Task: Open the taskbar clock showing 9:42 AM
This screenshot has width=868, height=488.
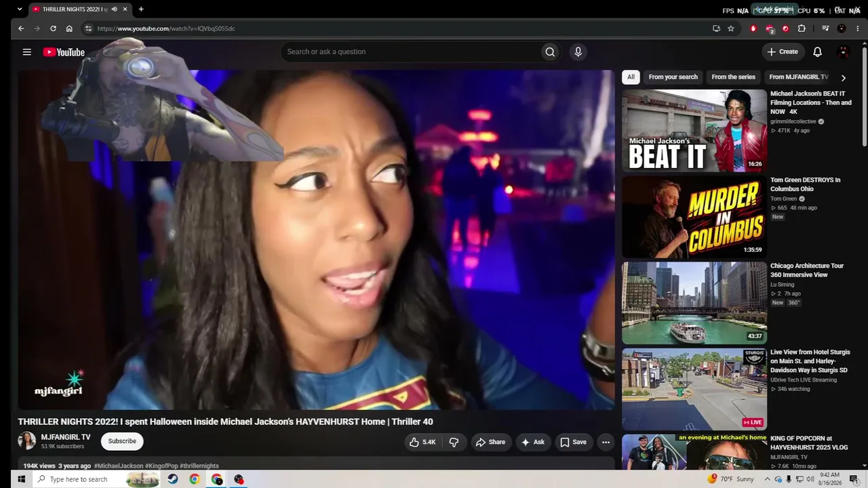Action: coord(830,479)
